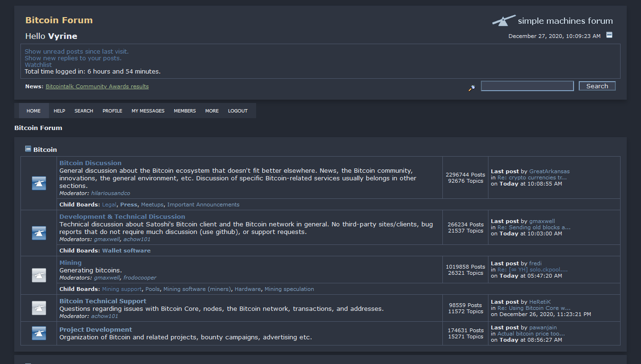641x364 pixels.
Task: Open the MORE navigation menu
Action: point(211,111)
